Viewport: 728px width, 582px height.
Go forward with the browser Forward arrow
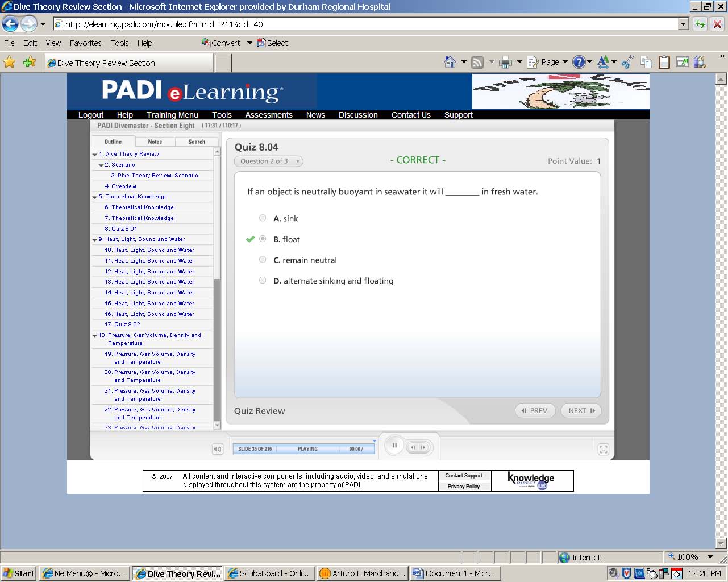(28, 24)
